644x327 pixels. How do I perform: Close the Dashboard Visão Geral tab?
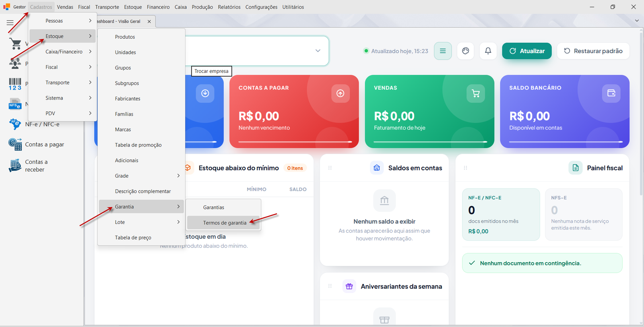click(149, 21)
